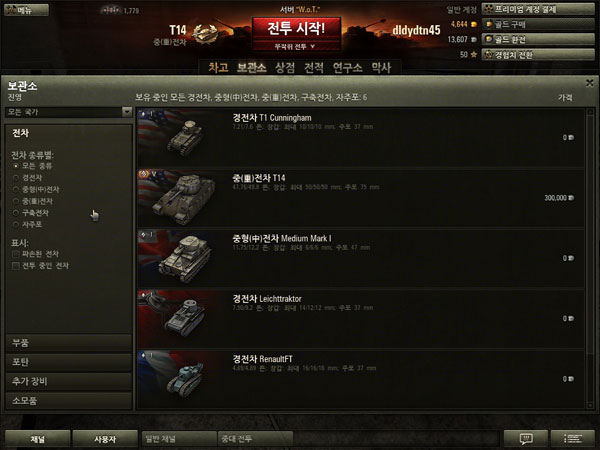600x450 pixels.
Task: Enable the 파손된 전차 checkbox
Action: click(16, 254)
